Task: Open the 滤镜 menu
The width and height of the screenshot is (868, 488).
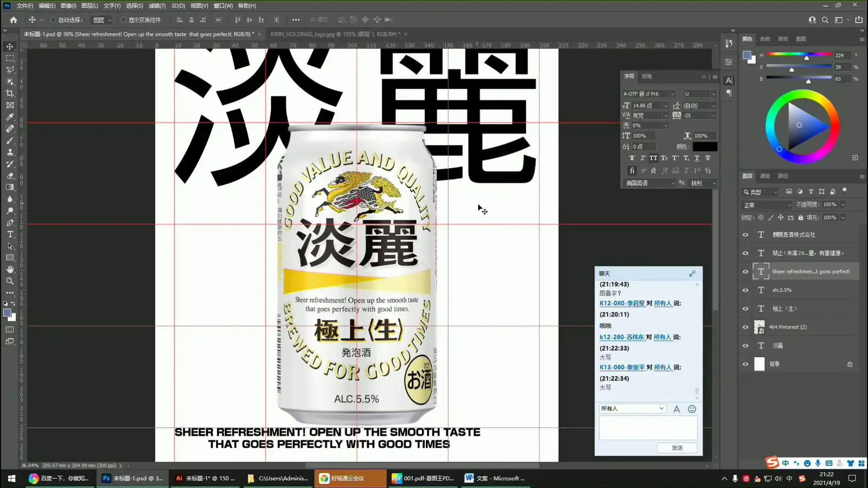Action: click(x=157, y=5)
